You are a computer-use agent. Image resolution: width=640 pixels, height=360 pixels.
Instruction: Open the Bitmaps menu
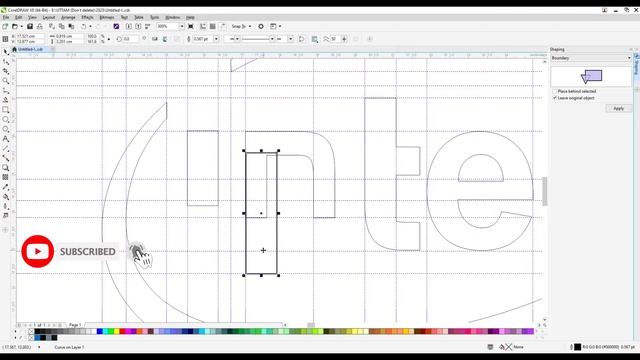click(107, 18)
